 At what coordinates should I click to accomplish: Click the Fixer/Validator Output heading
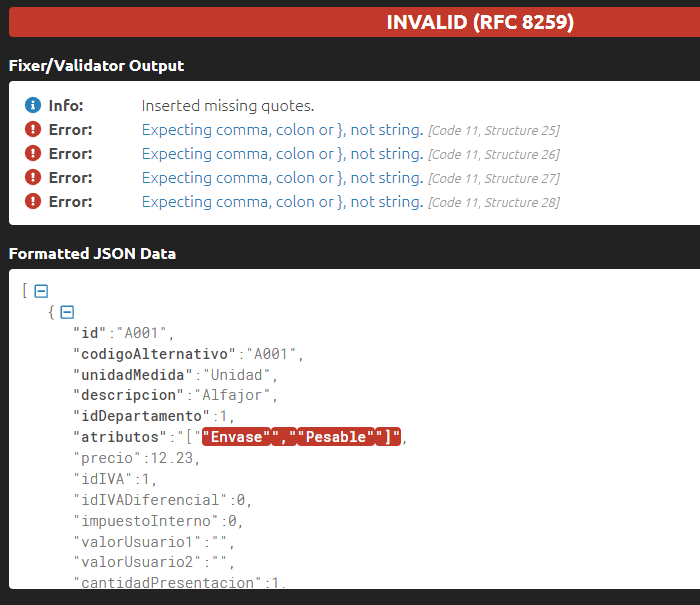pos(96,66)
